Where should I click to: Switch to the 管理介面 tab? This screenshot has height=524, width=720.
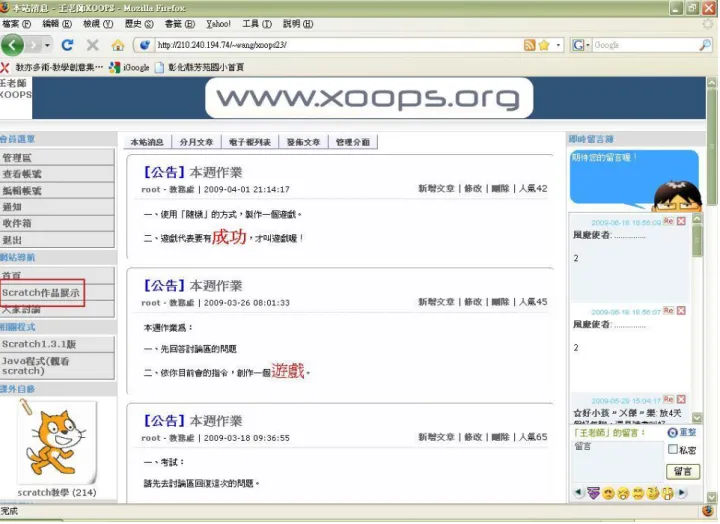coord(353,142)
